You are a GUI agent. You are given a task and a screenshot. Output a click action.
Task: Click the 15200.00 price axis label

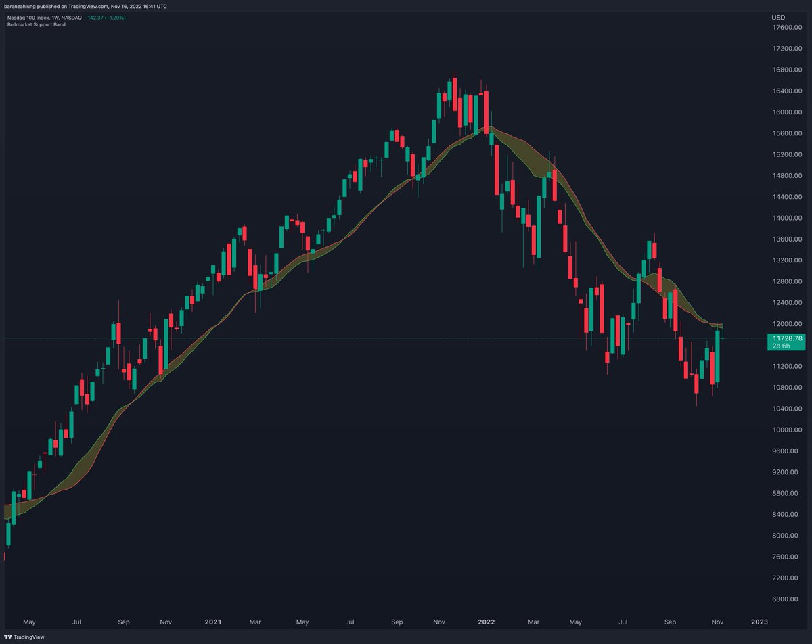point(788,155)
